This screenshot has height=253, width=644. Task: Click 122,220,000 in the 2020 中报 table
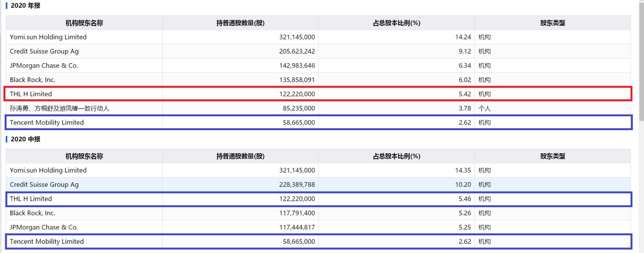pos(297,199)
